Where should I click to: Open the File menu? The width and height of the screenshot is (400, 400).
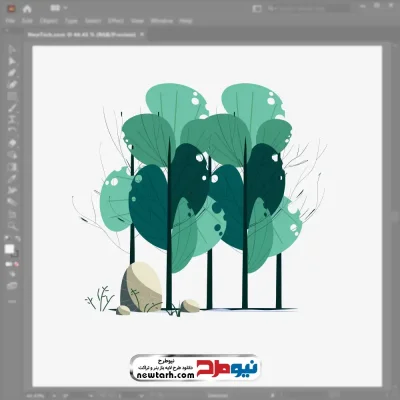pyautogui.click(x=10, y=21)
